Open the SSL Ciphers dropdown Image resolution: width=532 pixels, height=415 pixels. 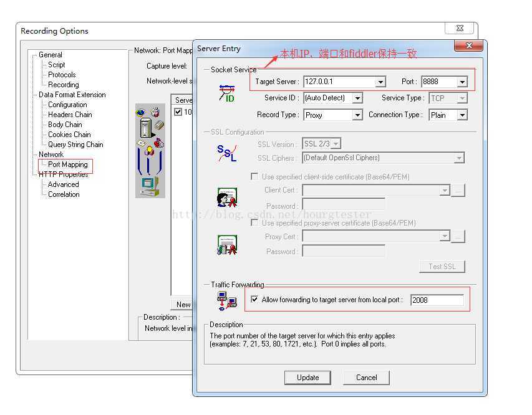click(x=459, y=158)
